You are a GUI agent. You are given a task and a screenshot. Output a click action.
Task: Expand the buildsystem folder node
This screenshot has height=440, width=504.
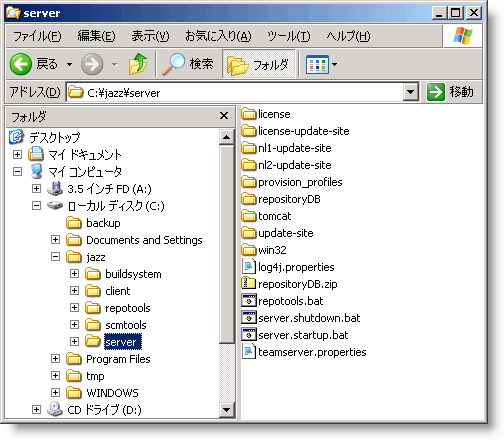click(74, 274)
